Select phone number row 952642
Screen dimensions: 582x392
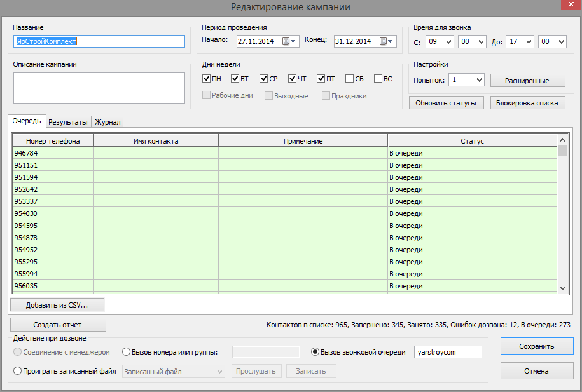[285, 189]
